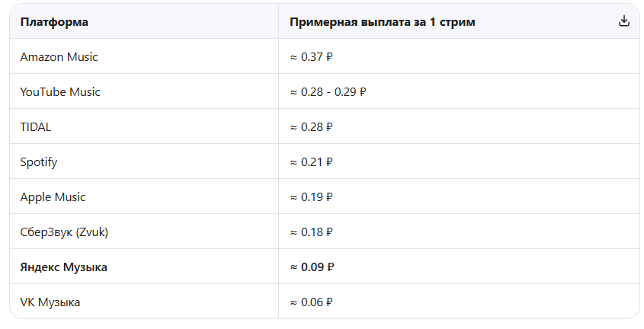The width and height of the screenshot is (644, 329).
Task: Select the TIDAL row name
Action: 36,126
